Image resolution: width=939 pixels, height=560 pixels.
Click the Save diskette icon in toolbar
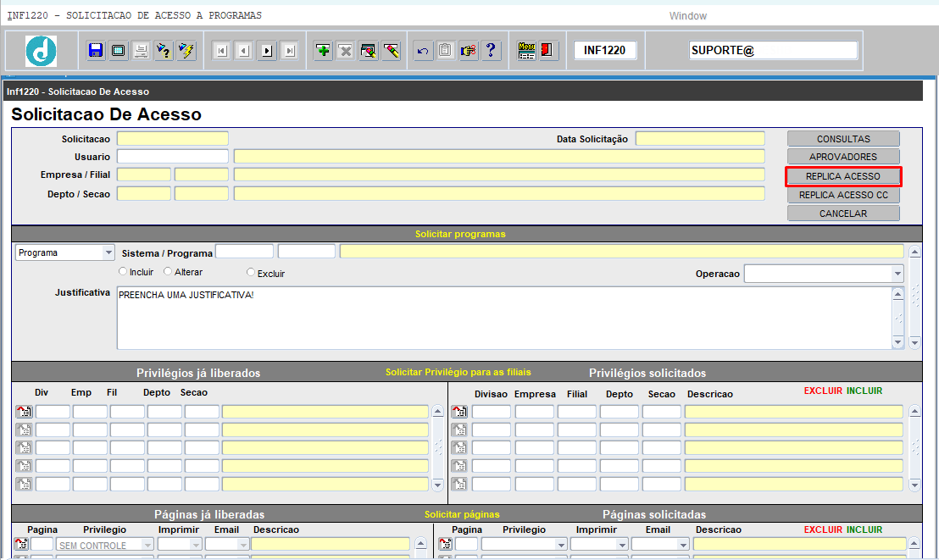[95, 50]
